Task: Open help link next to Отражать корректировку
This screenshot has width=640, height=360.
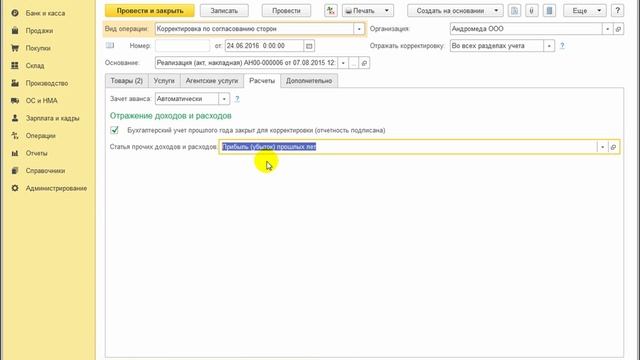Action: [x=562, y=46]
